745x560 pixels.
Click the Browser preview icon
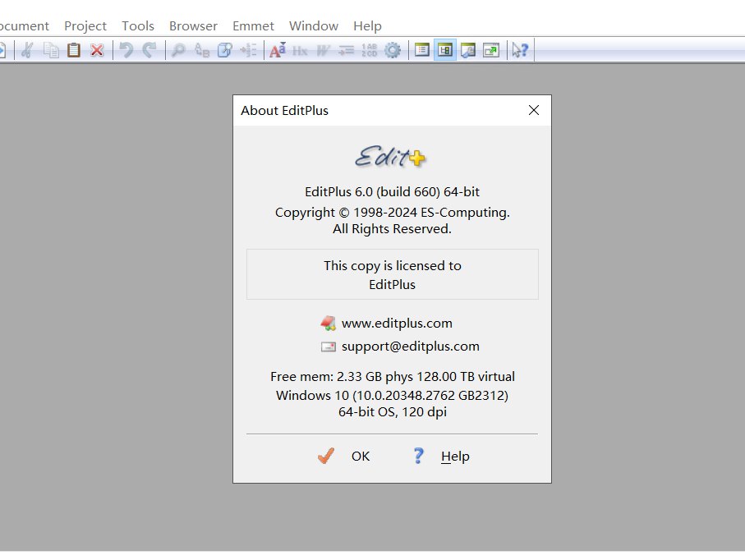(x=468, y=50)
